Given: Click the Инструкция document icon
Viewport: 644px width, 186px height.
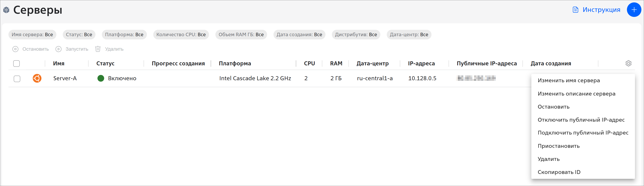Looking at the screenshot, I should point(575,10).
